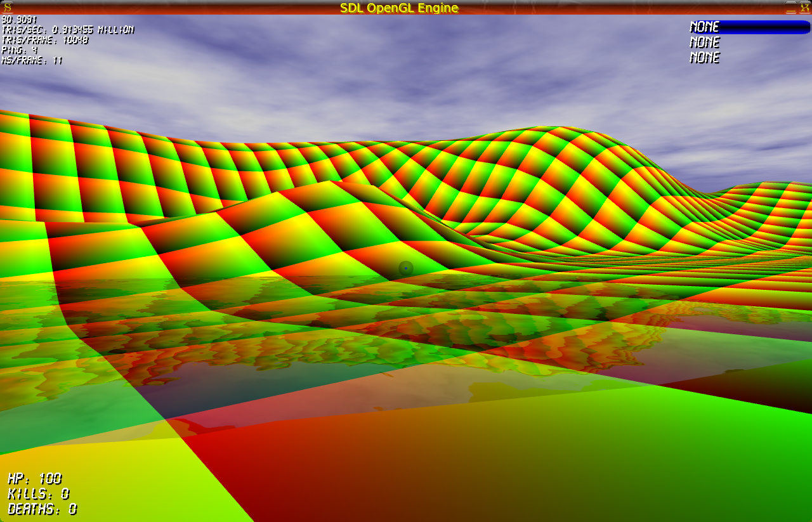The height and width of the screenshot is (522, 812).
Task: Click the HP: 100 health indicator
Action: coord(34,478)
